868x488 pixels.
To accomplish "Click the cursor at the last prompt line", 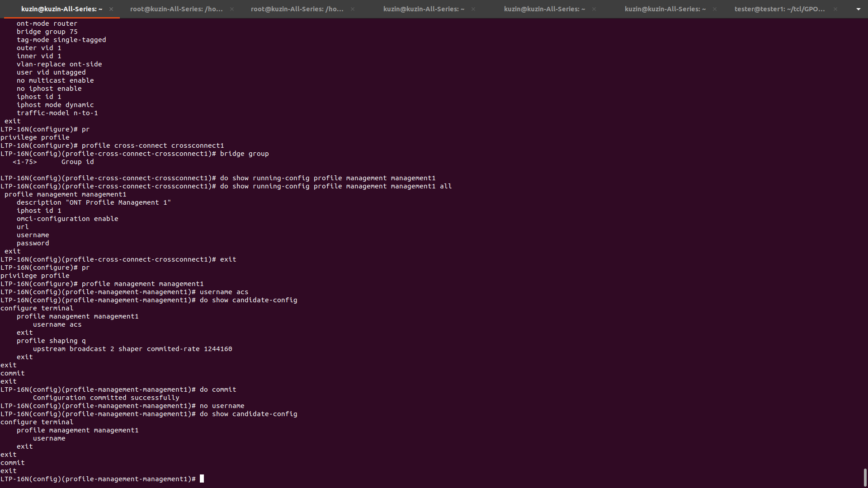I will point(202,479).
